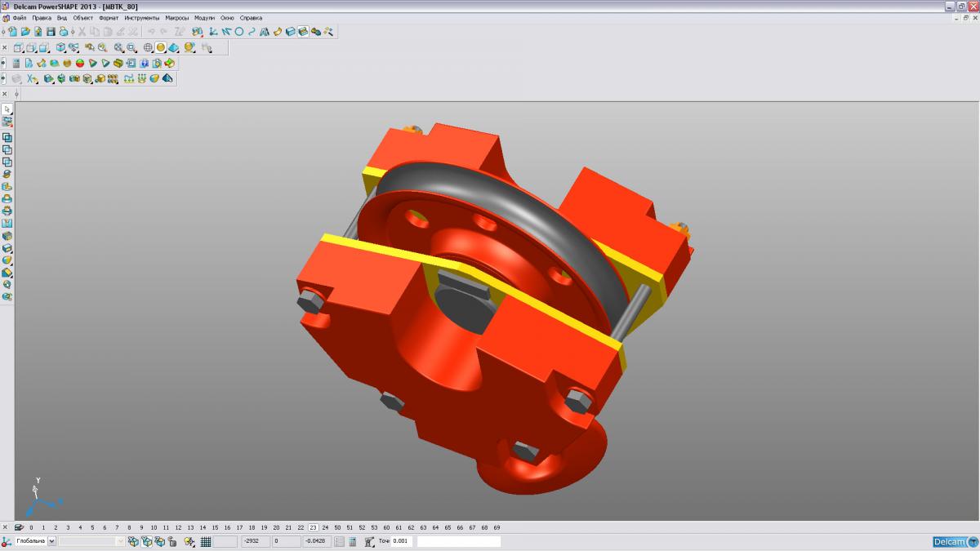Click the third principal plane cube icon
Image resolution: width=980 pixels, height=551 pixels.
tap(159, 541)
